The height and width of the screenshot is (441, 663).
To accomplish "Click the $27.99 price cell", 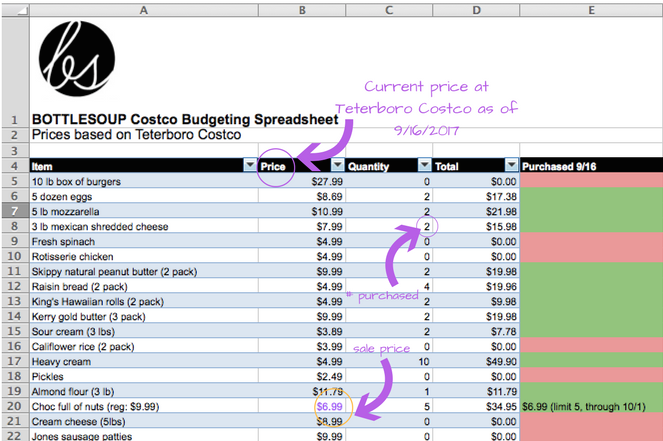I will (302, 181).
